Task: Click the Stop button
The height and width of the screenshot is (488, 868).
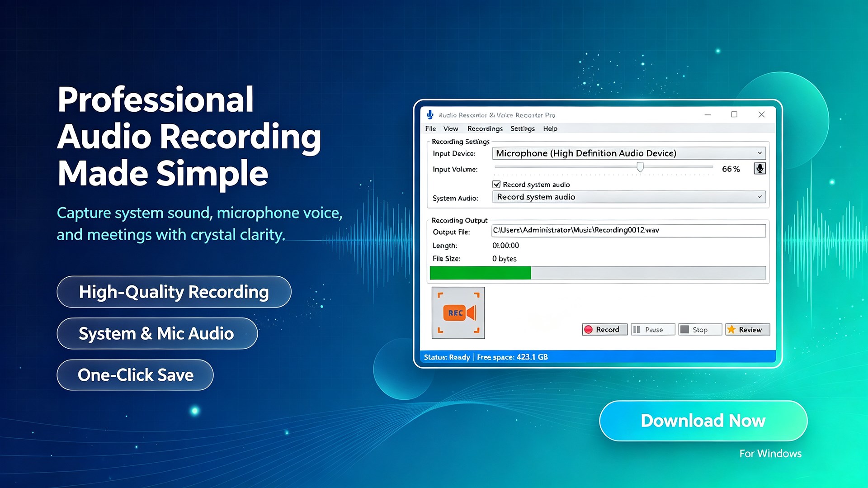Action: [700, 330]
